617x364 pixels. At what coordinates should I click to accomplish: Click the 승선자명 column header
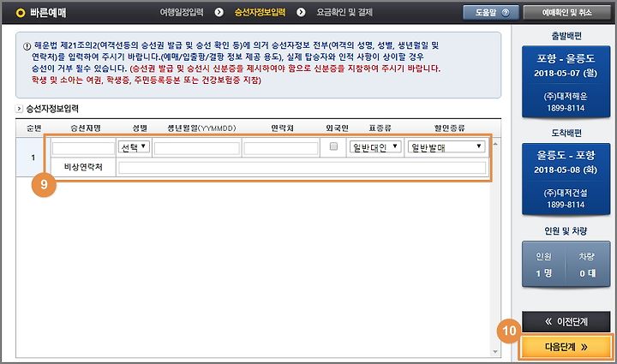[x=86, y=128]
